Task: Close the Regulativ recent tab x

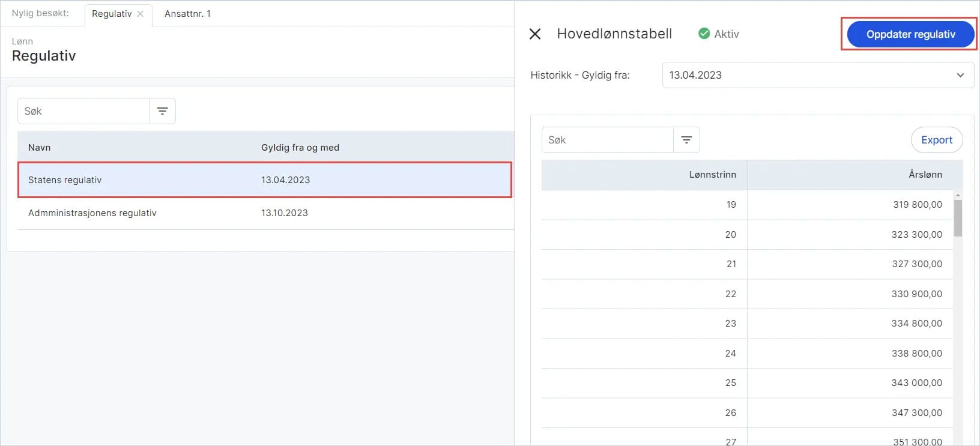Action: [x=140, y=14]
